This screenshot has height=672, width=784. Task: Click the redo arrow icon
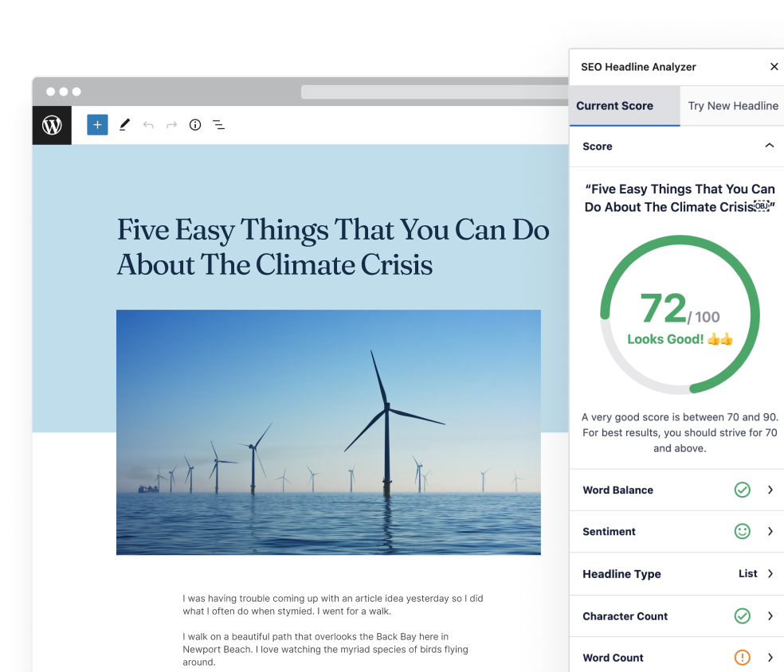coord(171,125)
